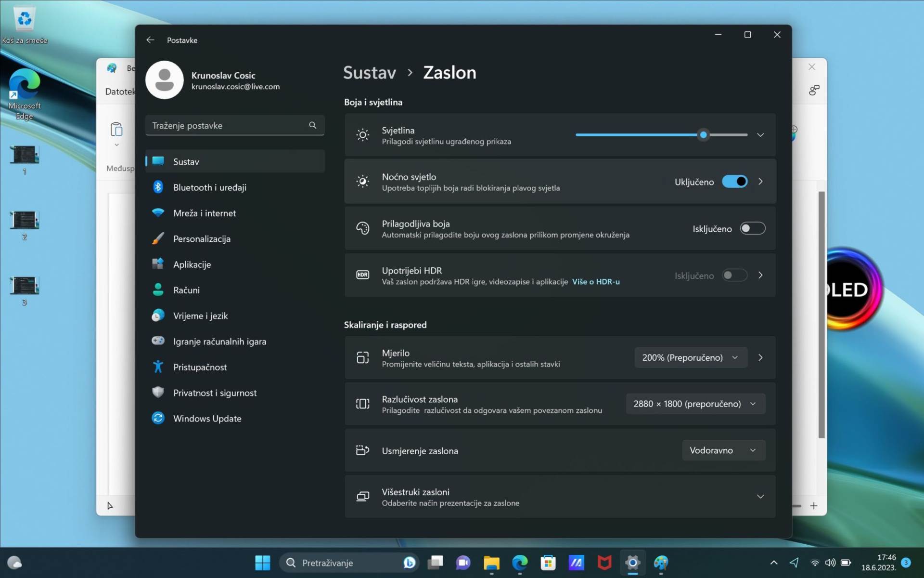924x578 pixels.
Task: Open Personalizacija settings
Action: tap(202, 238)
